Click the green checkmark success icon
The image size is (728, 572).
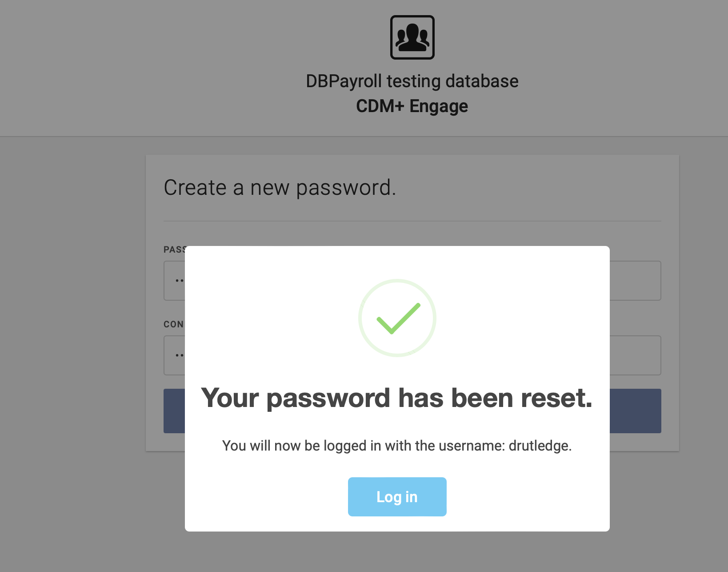point(397,318)
